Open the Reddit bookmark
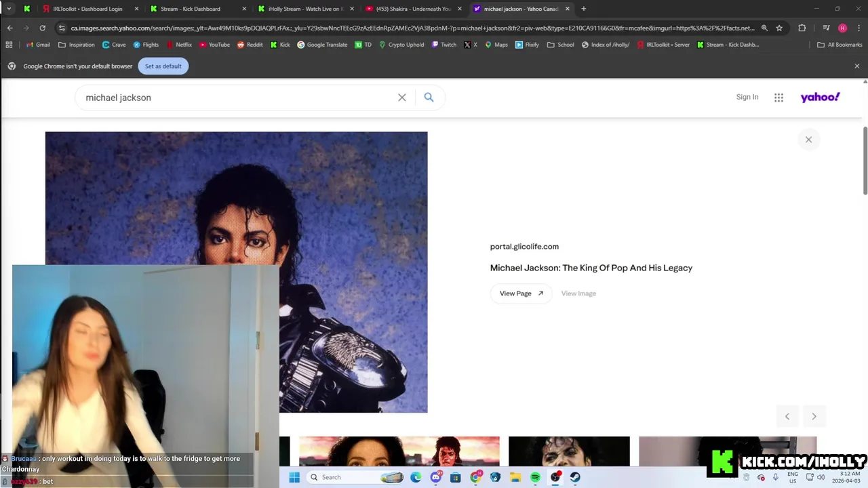This screenshot has width=868, height=488. [x=250, y=45]
